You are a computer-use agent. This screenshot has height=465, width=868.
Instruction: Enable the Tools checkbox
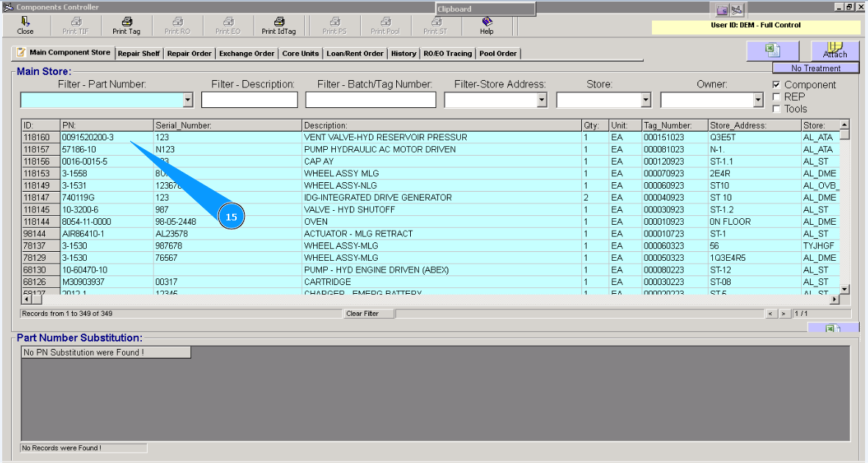click(x=775, y=108)
